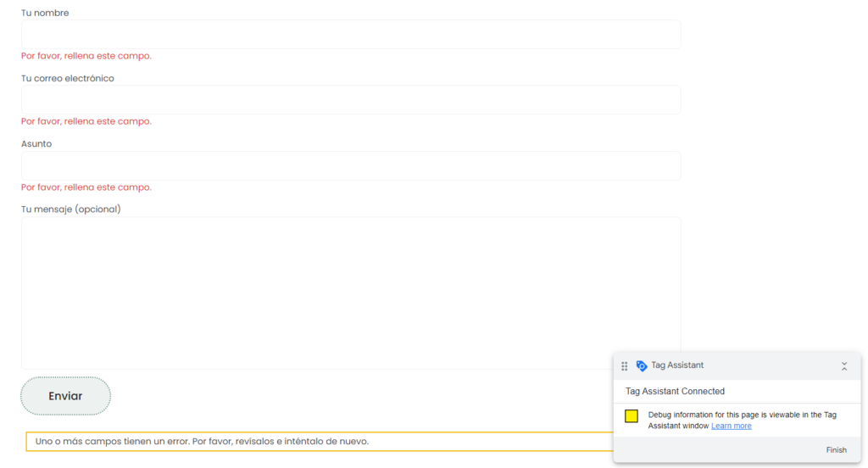The height and width of the screenshot is (468, 868).
Task: Click the 'Tu correo electrónico' label
Action: pyautogui.click(x=68, y=78)
